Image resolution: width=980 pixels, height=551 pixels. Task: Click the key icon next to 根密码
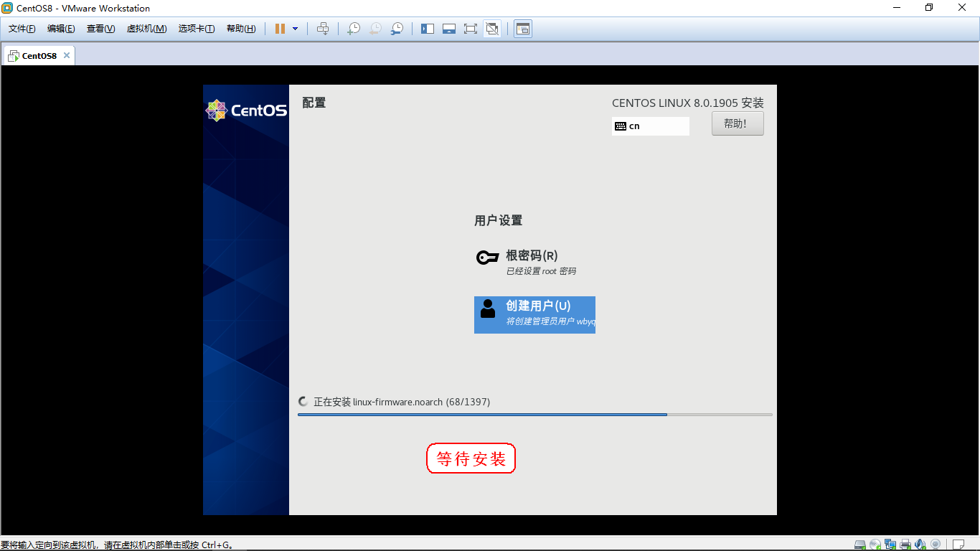(488, 258)
